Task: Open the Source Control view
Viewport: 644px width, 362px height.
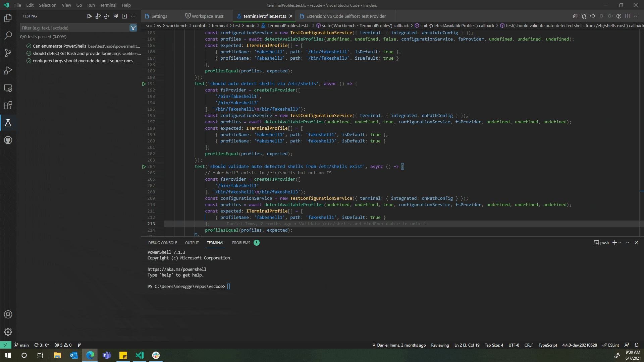Action: 8,53
